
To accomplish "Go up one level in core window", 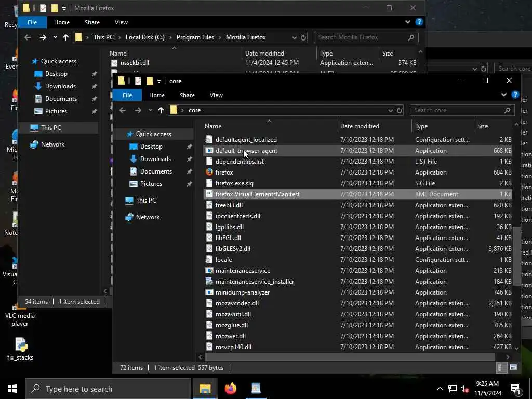I will click(161, 110).
